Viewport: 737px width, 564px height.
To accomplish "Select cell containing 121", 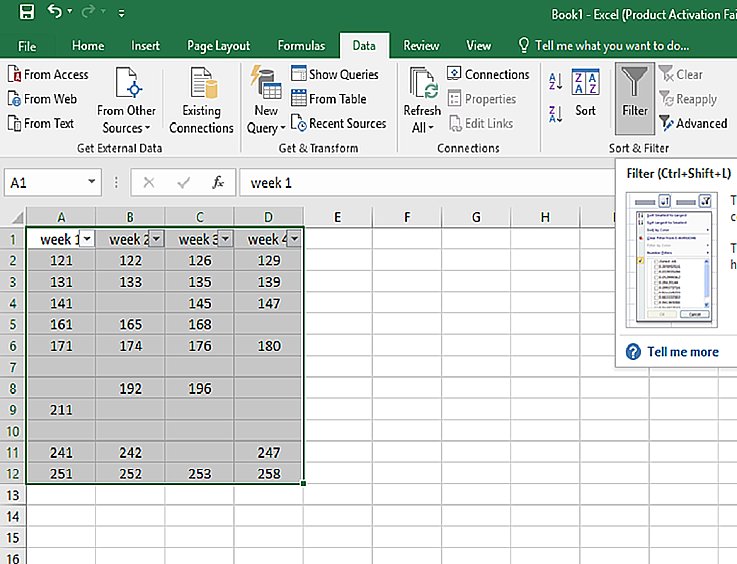I will coord(61,261).
